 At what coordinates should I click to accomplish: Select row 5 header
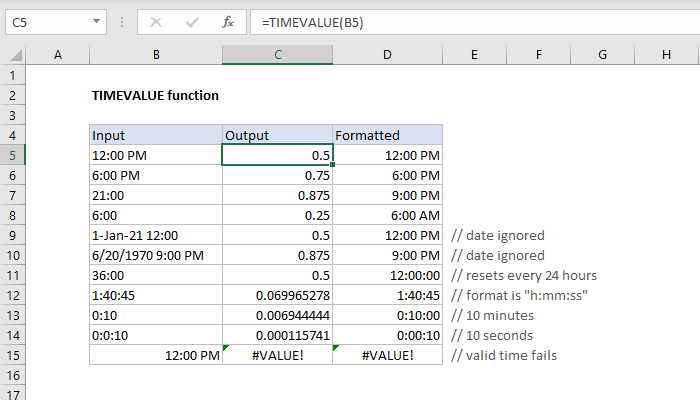click(x=12, y=155)
